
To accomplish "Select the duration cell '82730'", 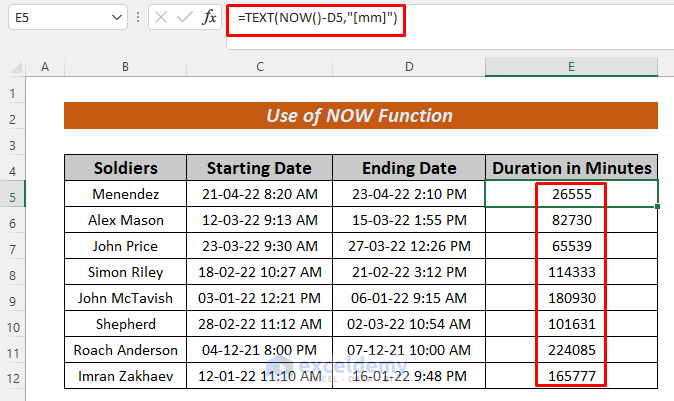I will pyautogui.click(x=572, y=220).
